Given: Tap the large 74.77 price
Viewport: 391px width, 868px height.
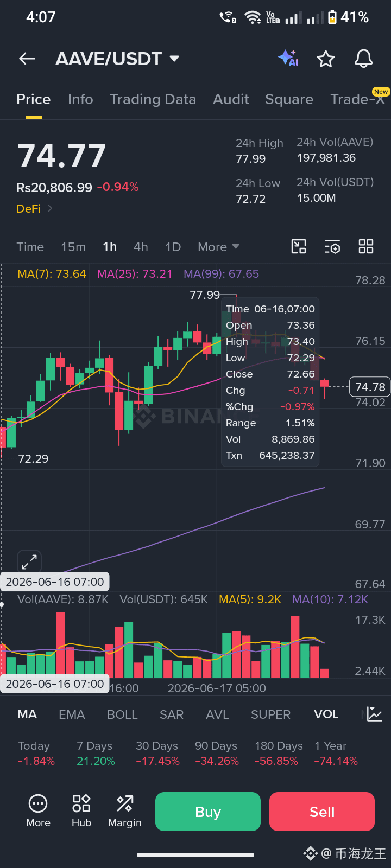Looking at the screenshot, I should click(x=61, y=156).
